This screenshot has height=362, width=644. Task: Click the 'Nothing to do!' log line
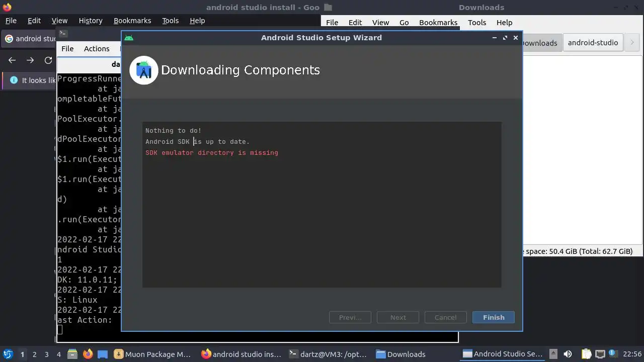point(174,130)
